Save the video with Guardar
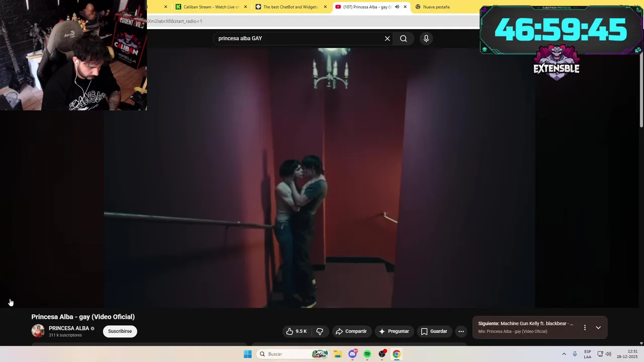 click(434, 331)
